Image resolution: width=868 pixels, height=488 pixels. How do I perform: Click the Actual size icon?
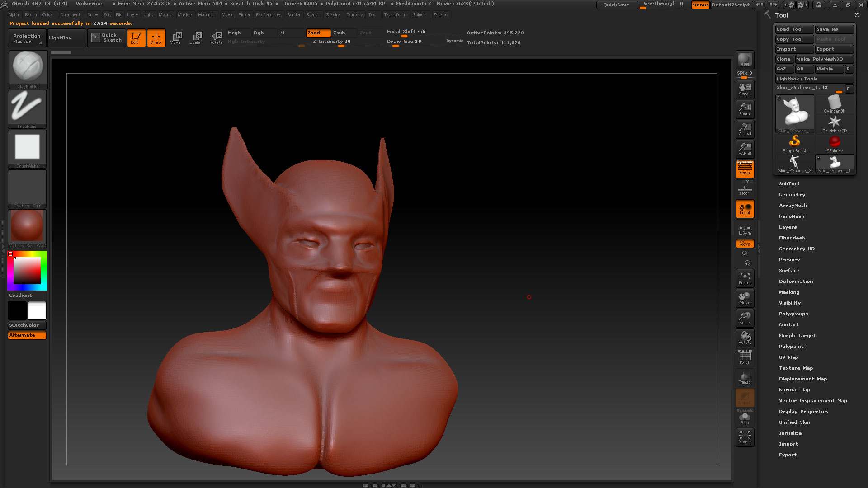745,129
